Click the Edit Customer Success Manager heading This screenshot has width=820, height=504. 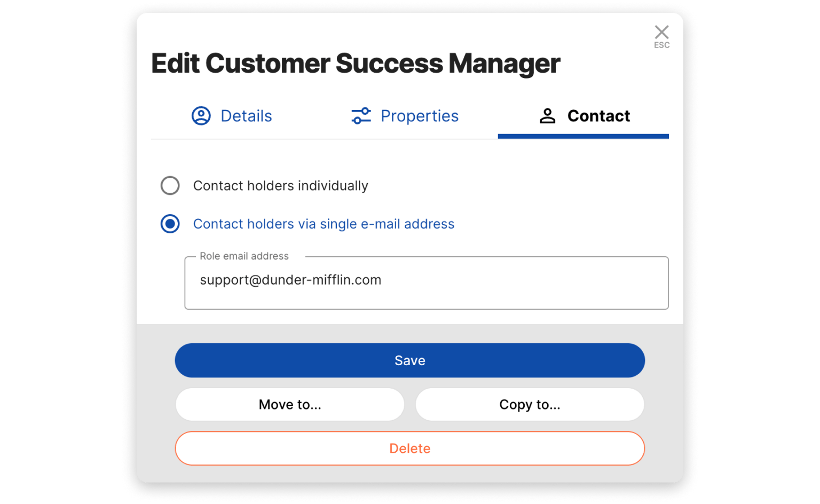click(x=356, y=64)
